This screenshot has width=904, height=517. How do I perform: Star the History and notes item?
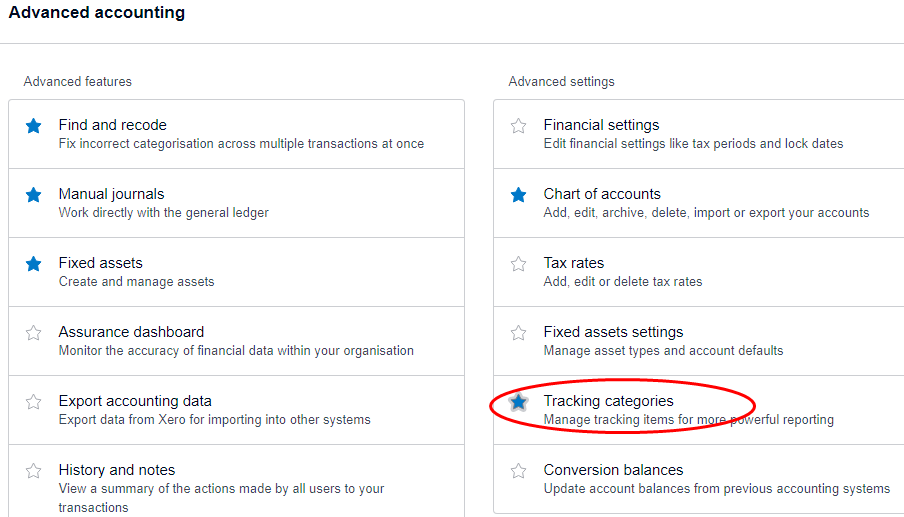(x=34, y=471)
